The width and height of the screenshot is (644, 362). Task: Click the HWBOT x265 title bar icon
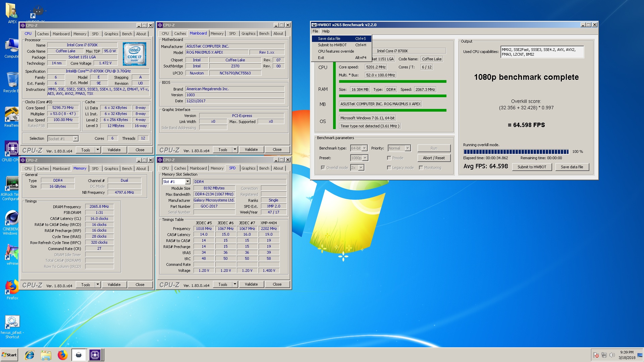[x=314, y=25]
